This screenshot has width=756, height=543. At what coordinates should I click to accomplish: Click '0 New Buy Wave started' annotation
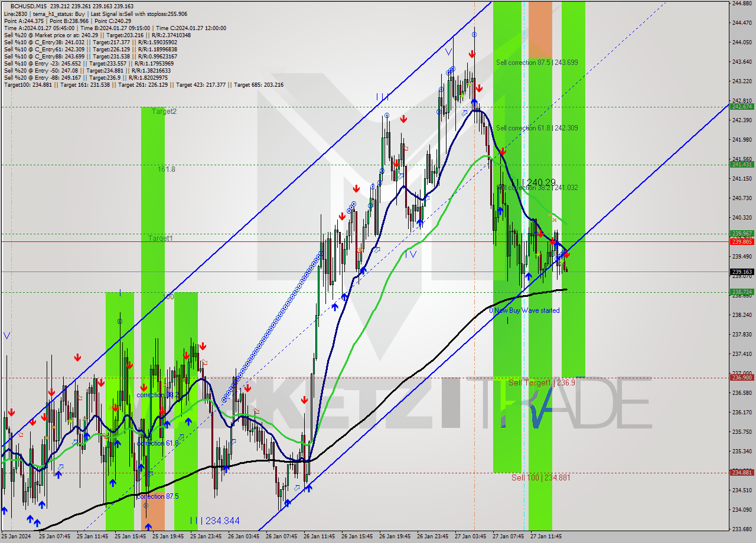tap(524, 310)
